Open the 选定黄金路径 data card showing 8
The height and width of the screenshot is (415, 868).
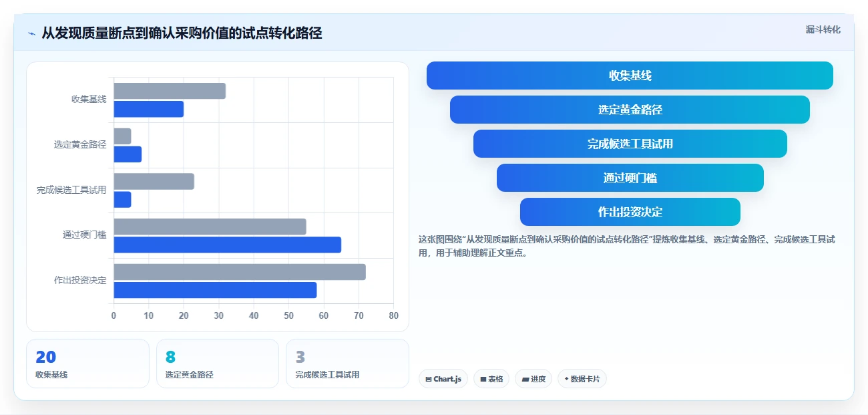[x=217, y=364]
